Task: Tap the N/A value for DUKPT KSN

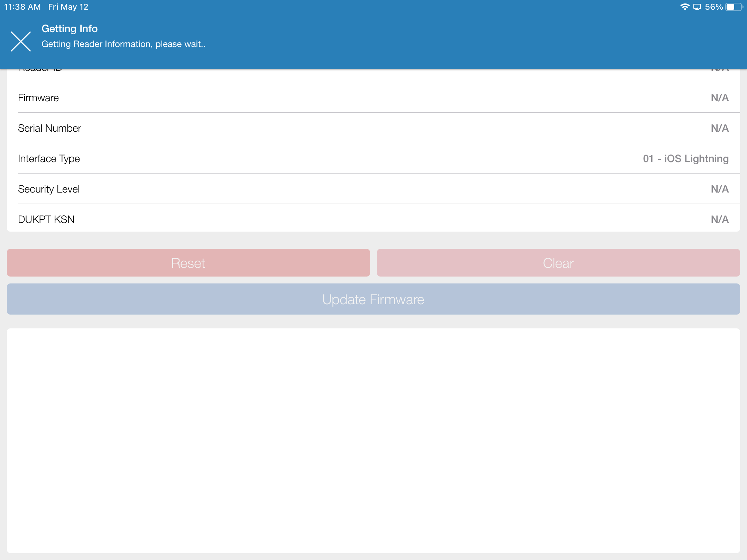Action: click(x=720, y=220)
